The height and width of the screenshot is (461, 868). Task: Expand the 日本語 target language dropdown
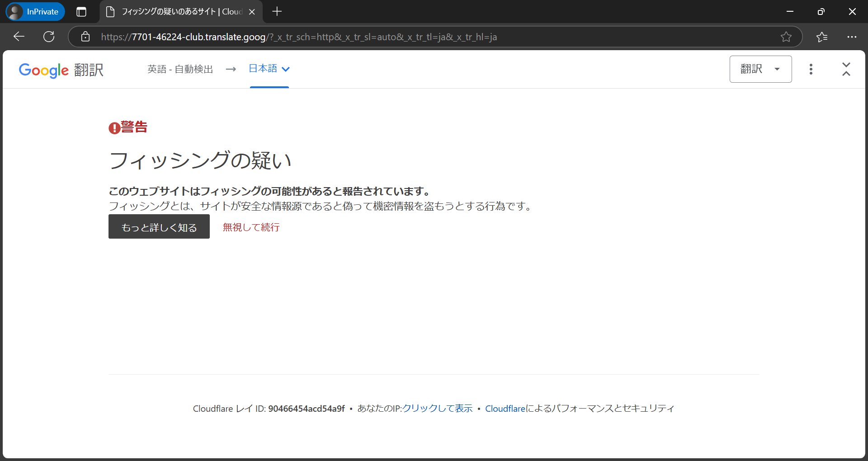pos(269,69)
